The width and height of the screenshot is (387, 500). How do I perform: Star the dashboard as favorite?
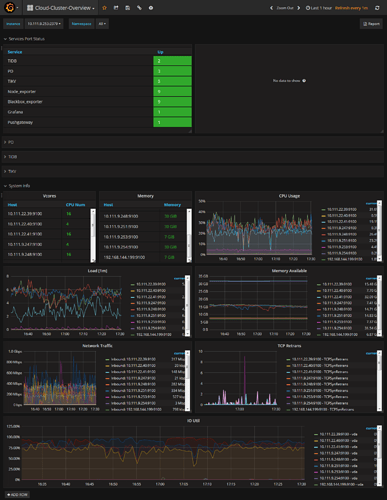tap(104, 8)
